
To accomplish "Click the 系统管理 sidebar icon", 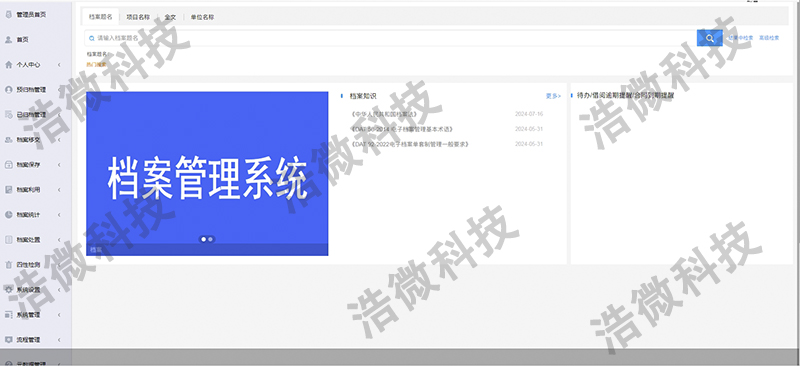I will click(x=8, y=315).
